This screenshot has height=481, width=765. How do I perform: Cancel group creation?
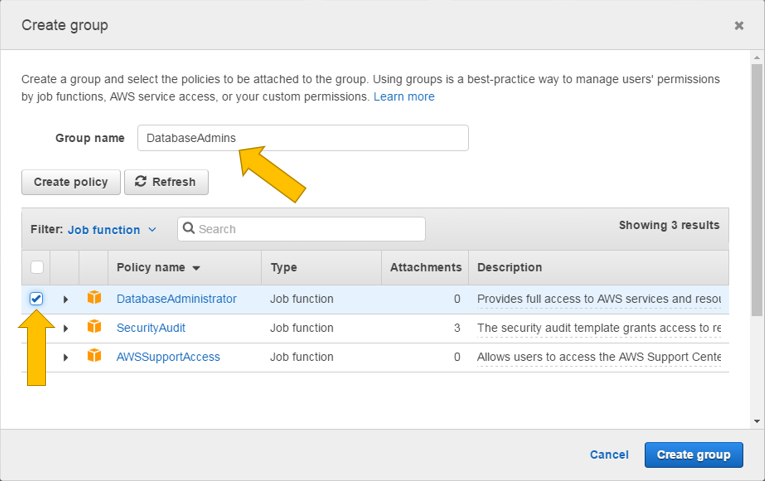coord(609,455)
